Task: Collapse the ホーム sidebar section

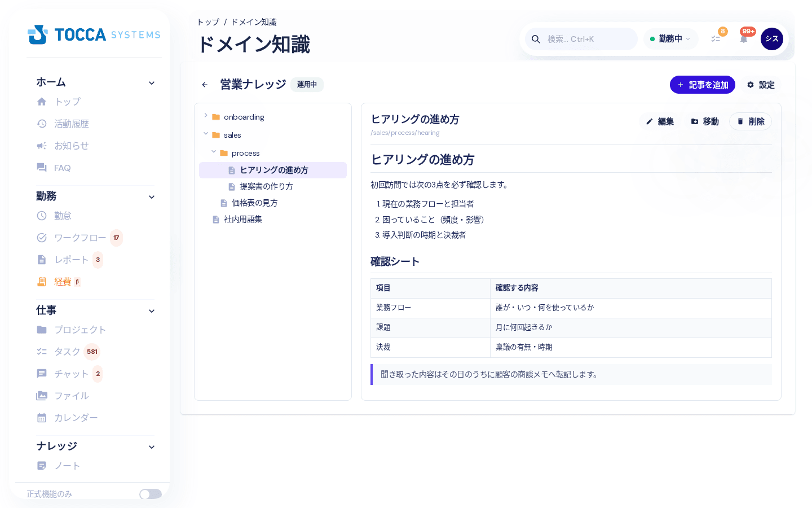Action: (152, 83)
